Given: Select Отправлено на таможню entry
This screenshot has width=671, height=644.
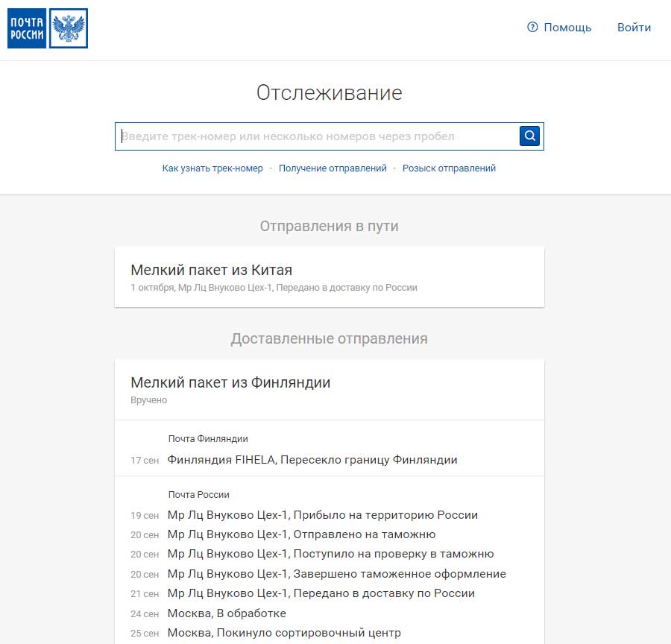Looking at the screenshot, I should [x=301, y=534].
